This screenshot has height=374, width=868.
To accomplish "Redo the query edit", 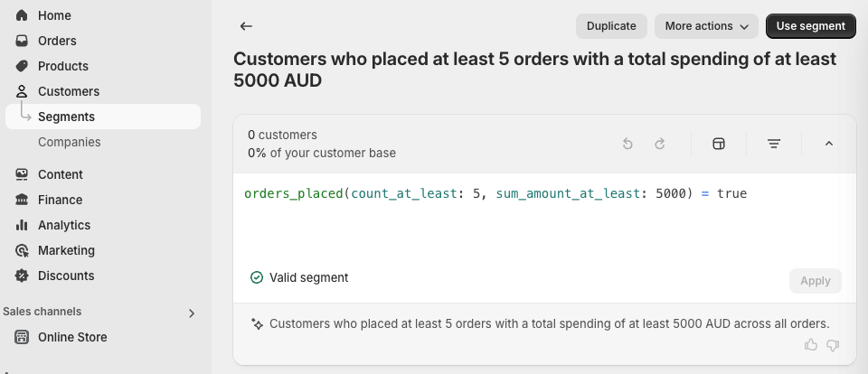I will point(660,144).
